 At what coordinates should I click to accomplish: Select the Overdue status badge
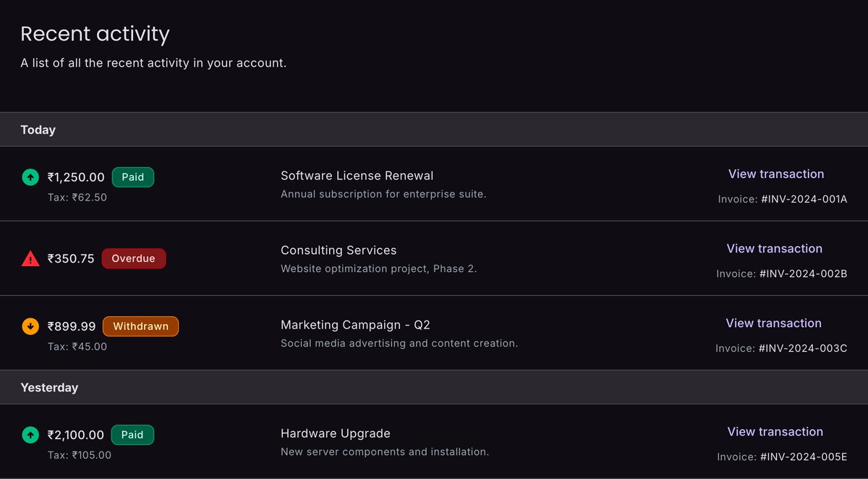coord(134,258)
